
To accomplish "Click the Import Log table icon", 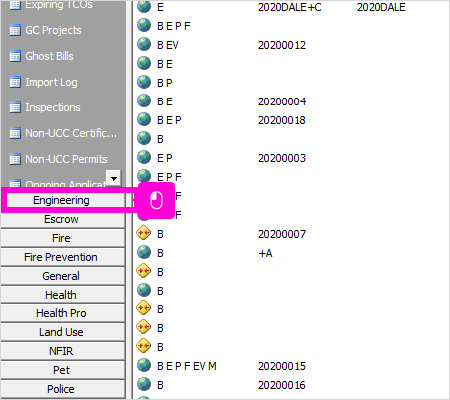I will [x=15, y=82].
